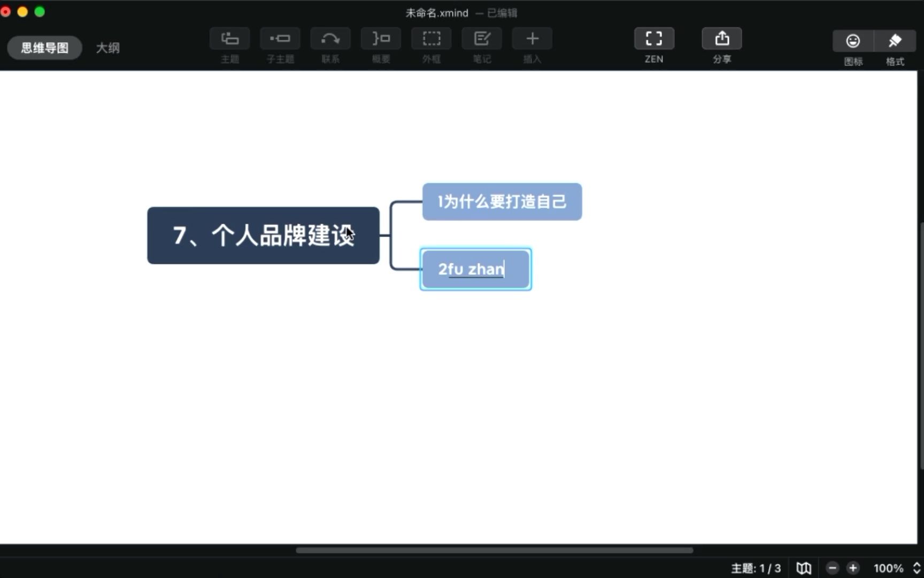Open the Icon/sticker (图标) panel

[x=853, y=41]
